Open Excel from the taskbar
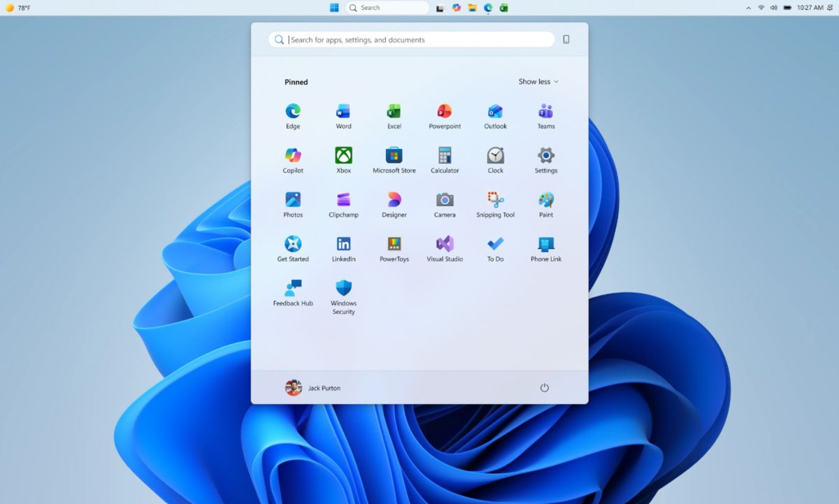 point(503,8)
